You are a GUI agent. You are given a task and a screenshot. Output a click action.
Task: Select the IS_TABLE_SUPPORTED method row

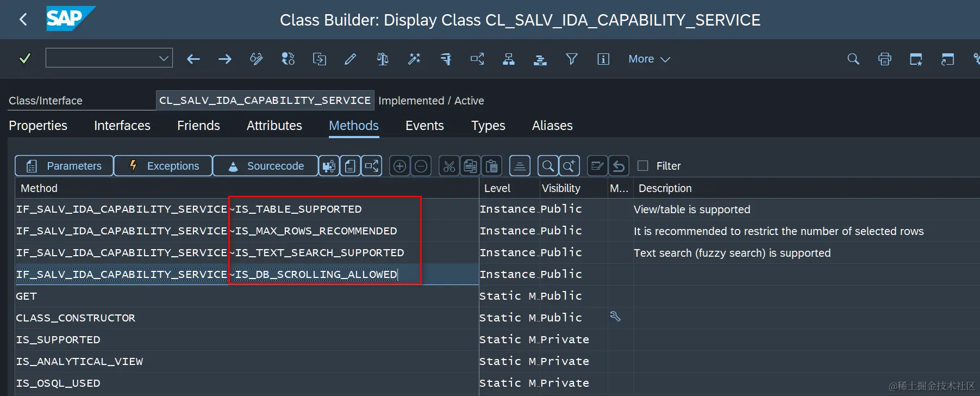pyautogui.click(x=247, y=209)
